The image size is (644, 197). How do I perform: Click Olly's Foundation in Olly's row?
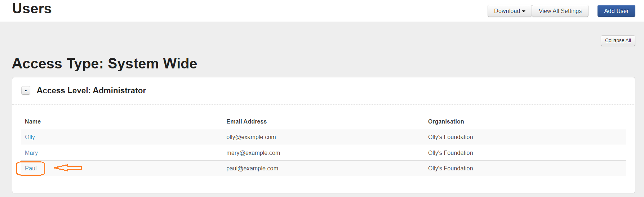pos(450,137)
